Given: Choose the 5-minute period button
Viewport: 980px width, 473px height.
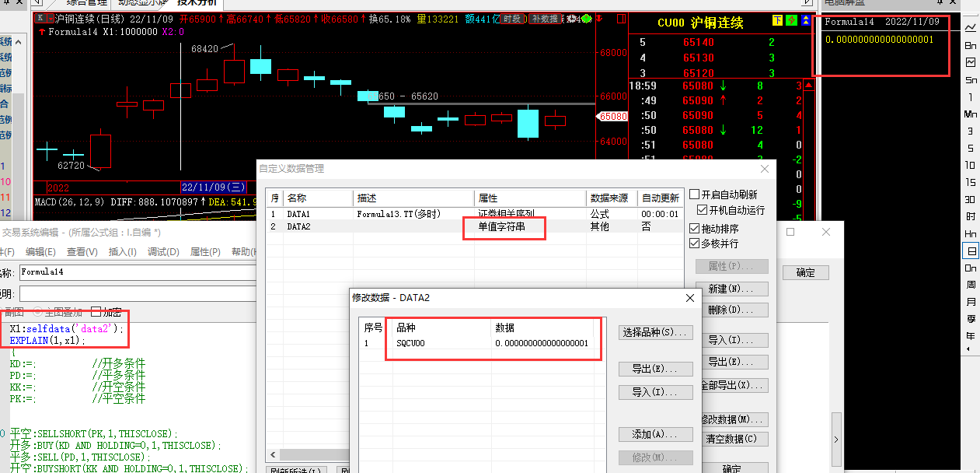Looking at the screenshot, I should tap(971, 148).
